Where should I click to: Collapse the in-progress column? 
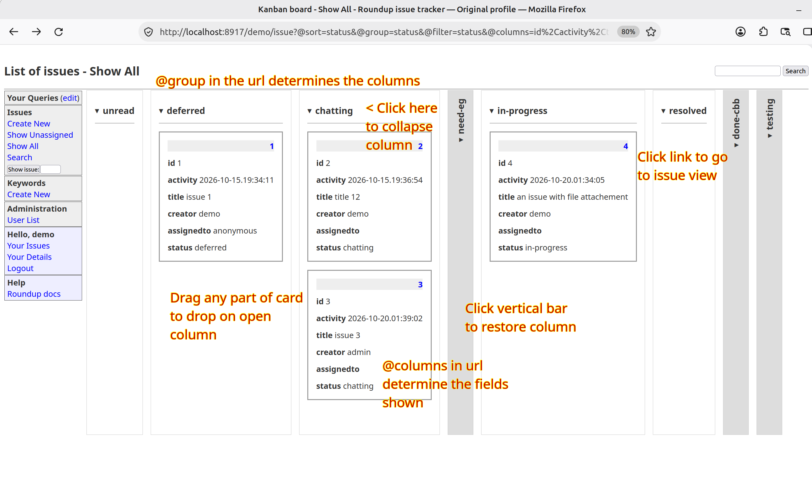518,111
